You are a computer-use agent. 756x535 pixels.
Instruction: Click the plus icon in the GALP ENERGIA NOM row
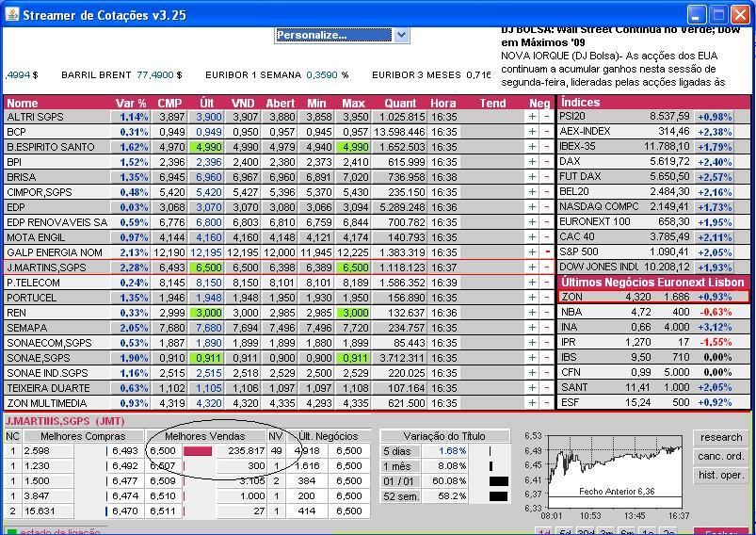click(532, 252)
